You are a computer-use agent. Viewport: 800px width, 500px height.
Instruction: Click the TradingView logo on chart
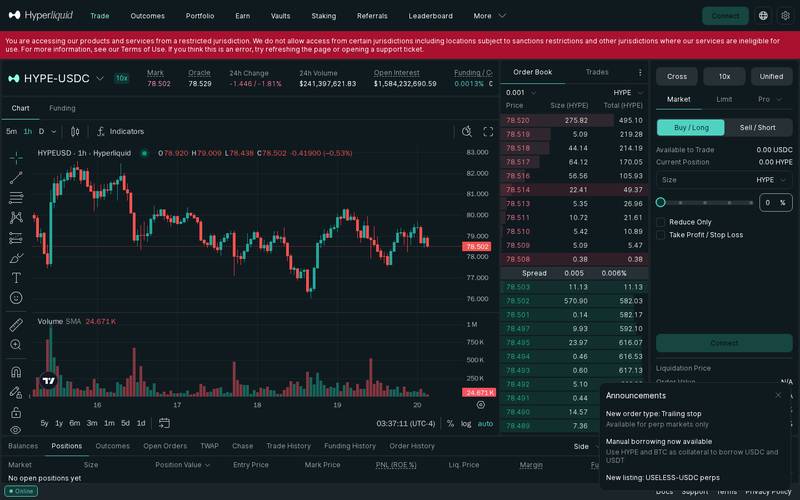click(x=48, y=381)
